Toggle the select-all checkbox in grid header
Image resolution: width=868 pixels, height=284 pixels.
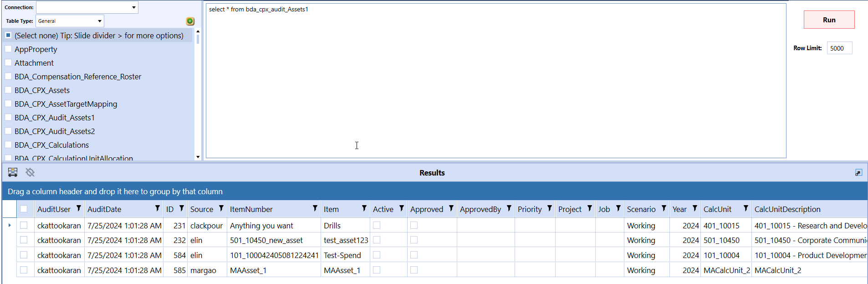(x=24, y=209)
